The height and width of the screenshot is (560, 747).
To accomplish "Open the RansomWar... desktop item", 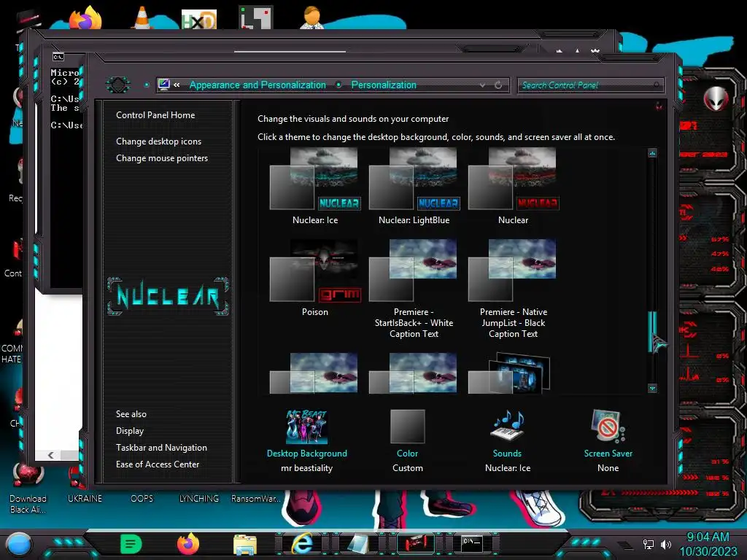I will (x=256, y=499).
